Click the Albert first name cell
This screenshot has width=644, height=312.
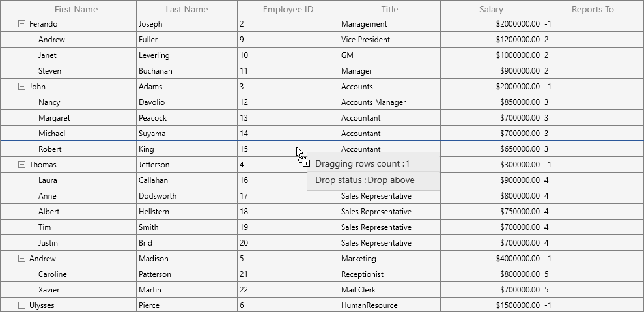click(76, 212)
